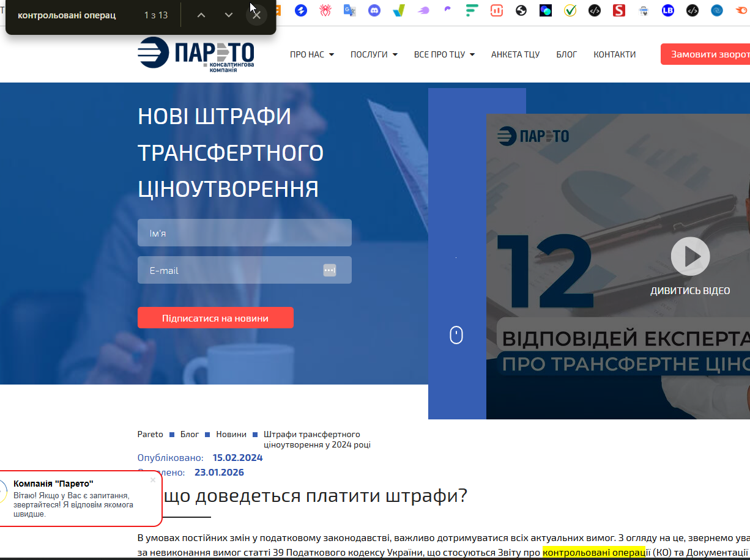Click the ДИВИТИСЬ ВІДЕО label

click(x=690, y=290)
